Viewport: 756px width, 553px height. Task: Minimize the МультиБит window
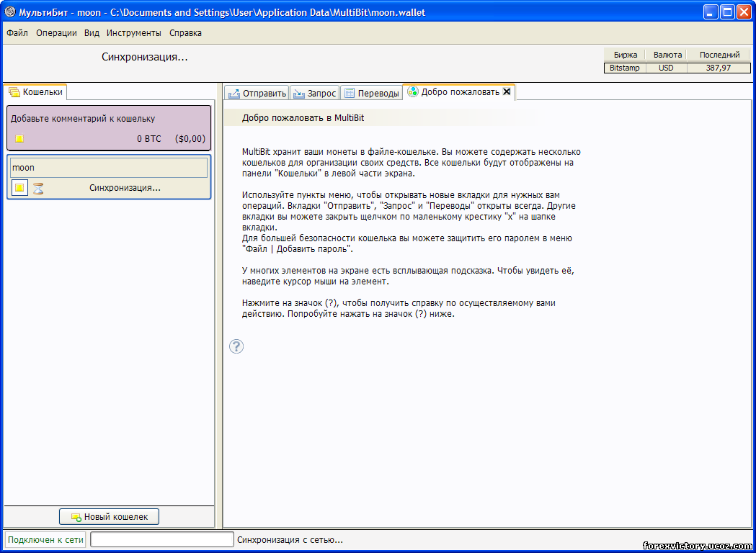pos(711,12)
